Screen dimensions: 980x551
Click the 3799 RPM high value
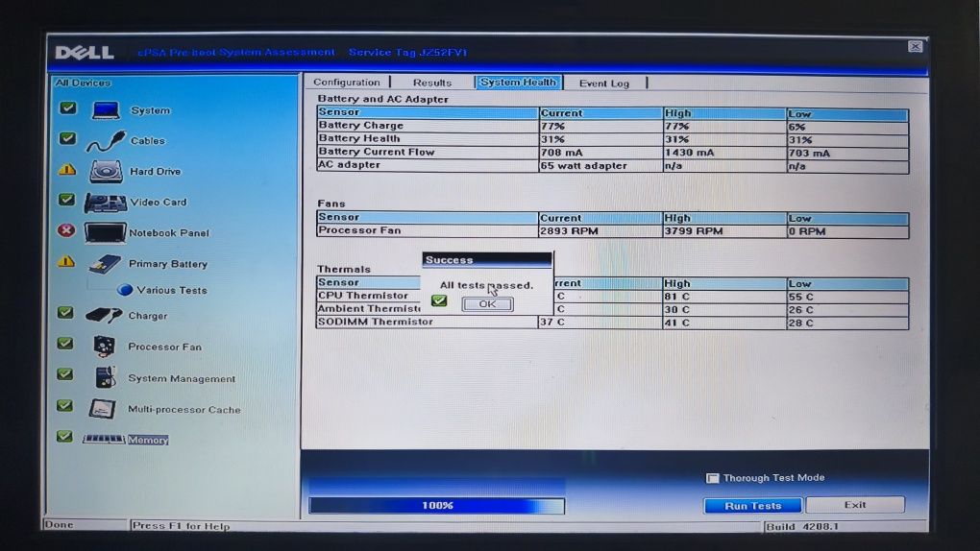[x=694, y=231]
